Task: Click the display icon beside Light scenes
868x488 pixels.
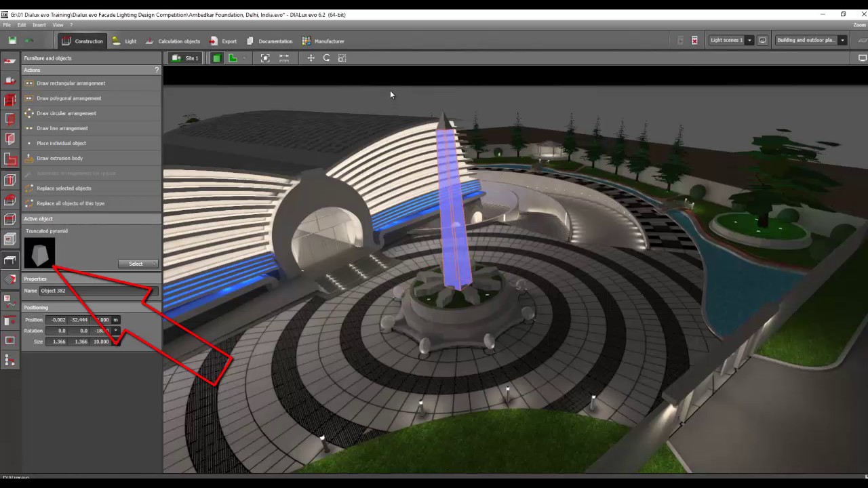Action: tap(762, 40)
